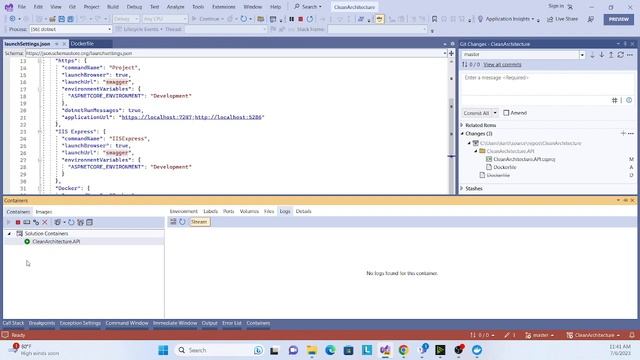Click the Live Share button

(x=562, y=19)
